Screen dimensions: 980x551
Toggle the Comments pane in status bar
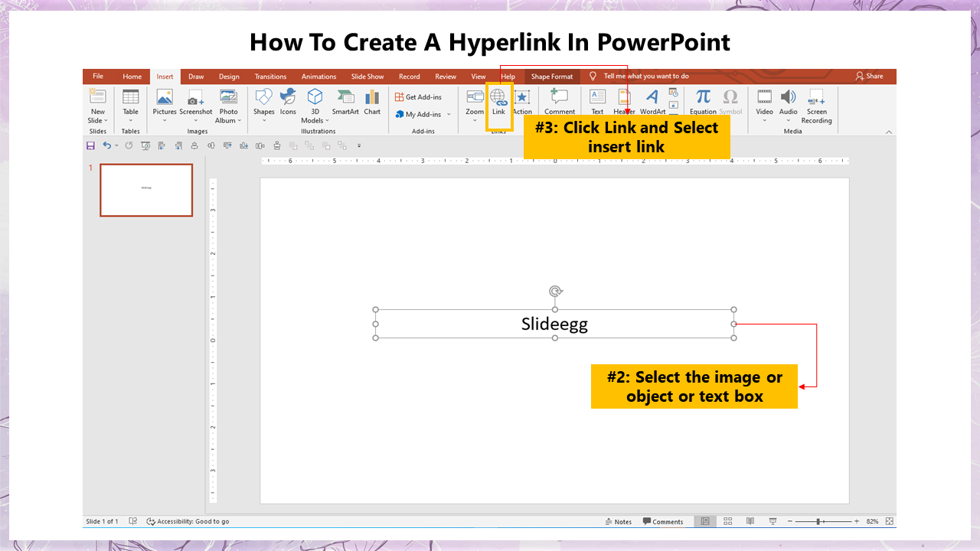(663, 522)
